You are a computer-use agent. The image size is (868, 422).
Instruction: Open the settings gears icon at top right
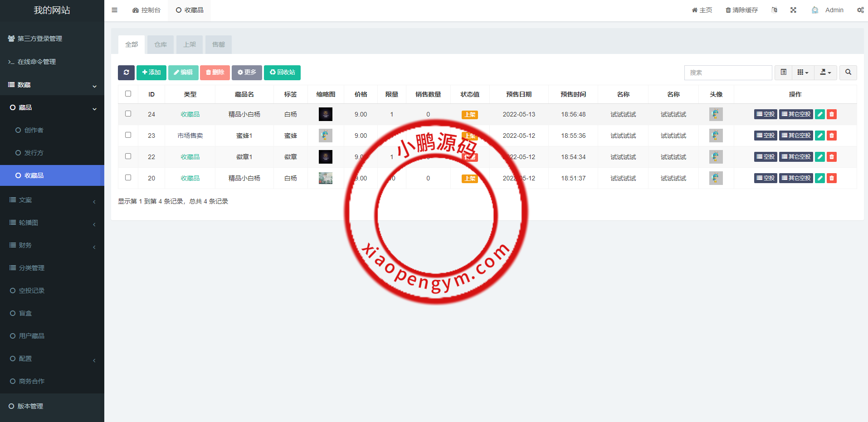860,10
